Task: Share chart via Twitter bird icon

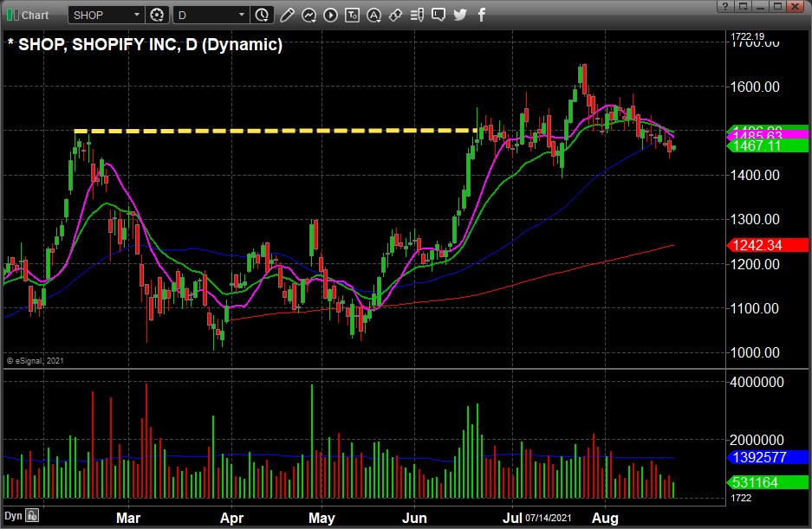Action: click(460, 15)
